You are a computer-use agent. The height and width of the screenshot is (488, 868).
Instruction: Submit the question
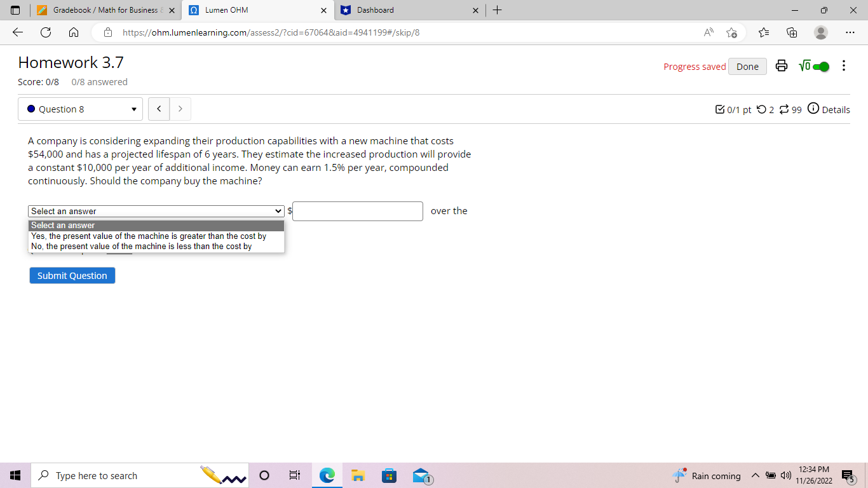[x=72, y=275]
